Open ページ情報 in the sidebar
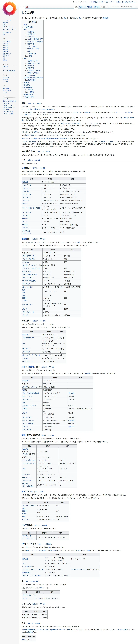 pos(6,109)
